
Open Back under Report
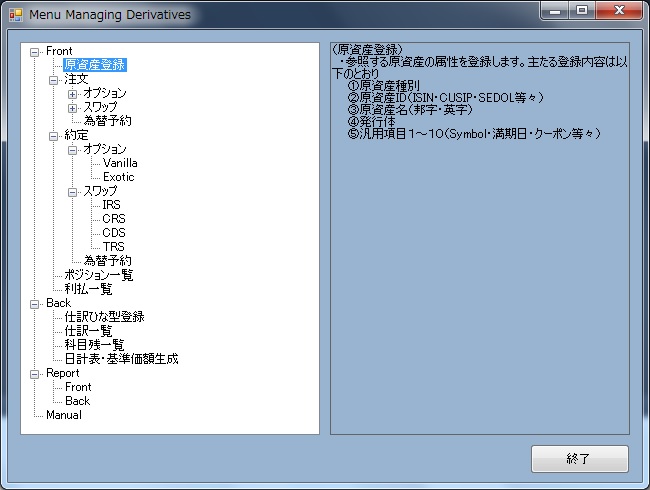coord(78,401)
